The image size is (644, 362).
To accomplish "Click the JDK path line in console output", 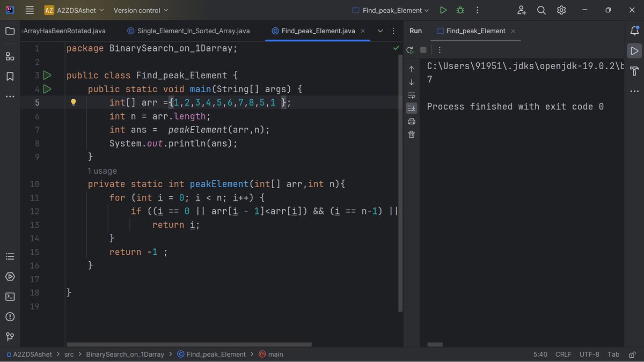I will pos(525,66).
